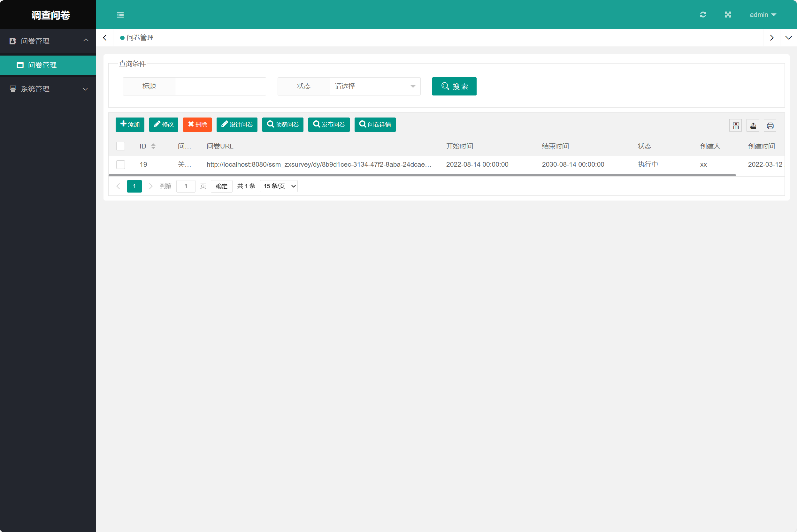This screenshot has width=797, height=532.
Task: Check the select-all header checkbox
Action: point(120,146)
